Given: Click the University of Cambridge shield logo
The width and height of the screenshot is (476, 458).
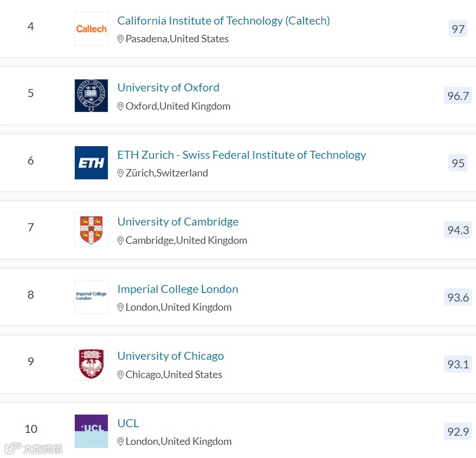Looking at the screenshot, I should pos(91,230).
